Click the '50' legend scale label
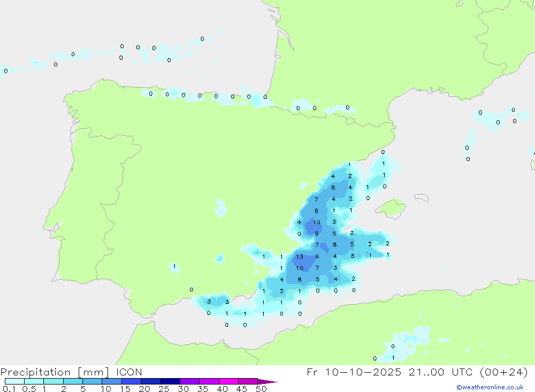Screen dimensions: 535x392 [262, 389]
